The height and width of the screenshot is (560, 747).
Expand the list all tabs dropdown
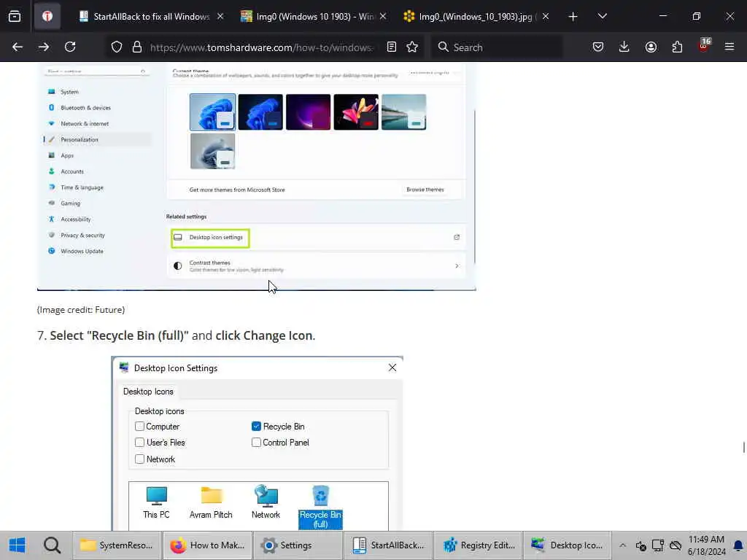point(602,16)
